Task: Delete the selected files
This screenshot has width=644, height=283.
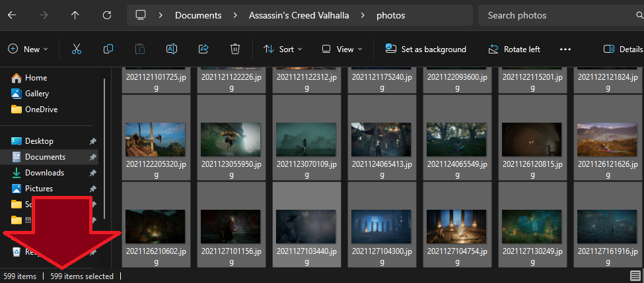Action: 235,49
